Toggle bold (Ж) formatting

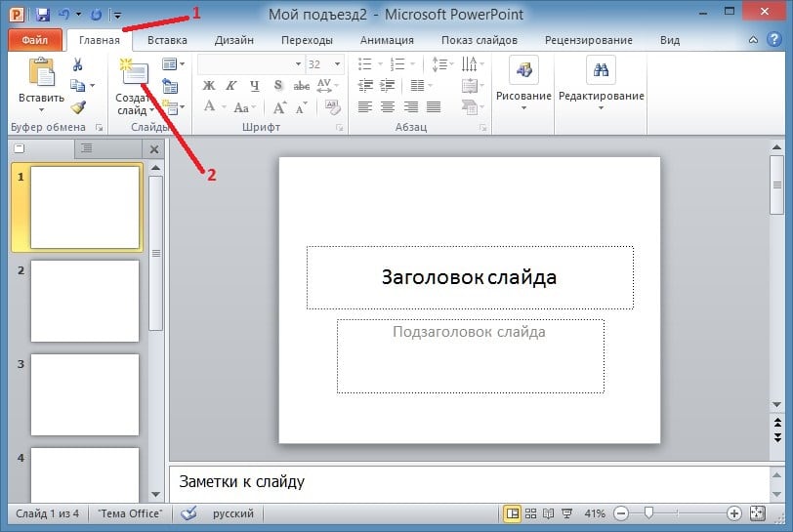point(208,86)
